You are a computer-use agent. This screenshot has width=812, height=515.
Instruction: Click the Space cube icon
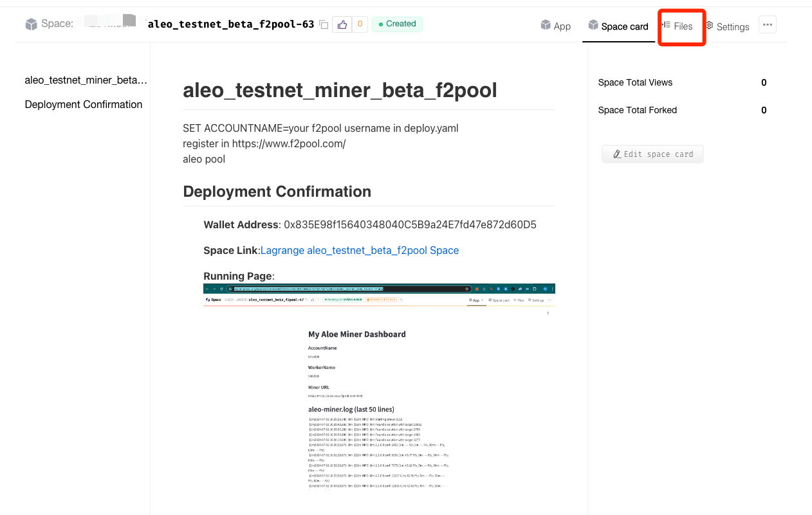click(32, 24)
